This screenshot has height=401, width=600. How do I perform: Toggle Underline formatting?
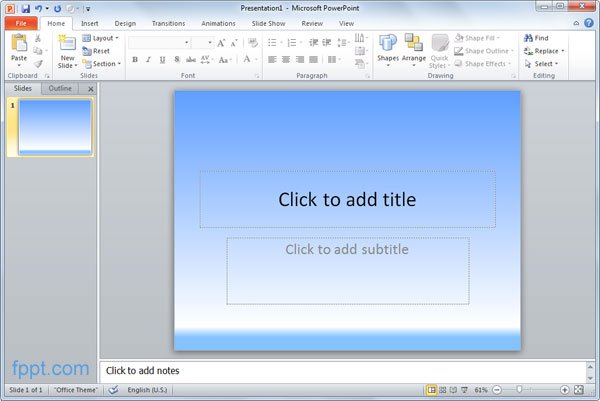click(162, 60)
